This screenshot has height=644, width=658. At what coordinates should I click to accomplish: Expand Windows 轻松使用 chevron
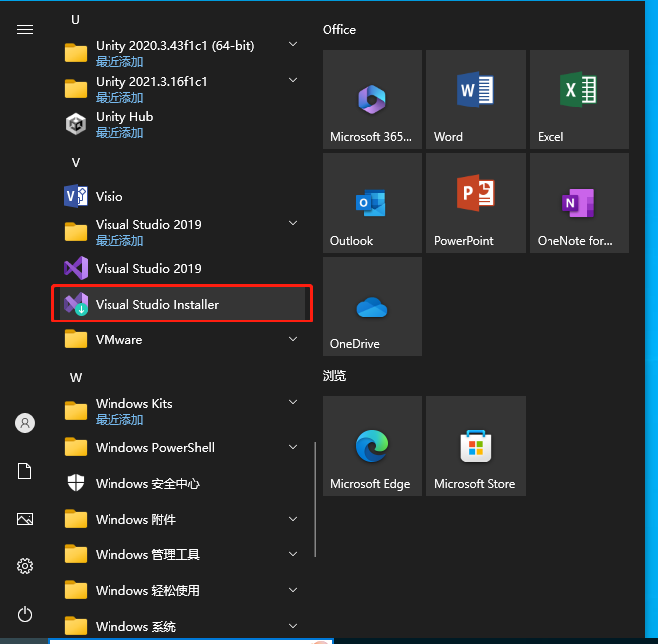pos(293,590)
